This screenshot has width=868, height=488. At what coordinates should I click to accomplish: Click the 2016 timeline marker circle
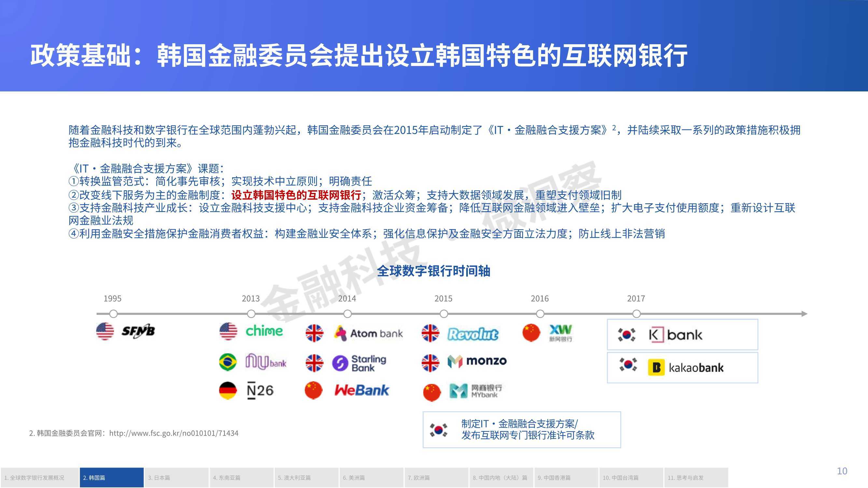[x=540, y=314]
